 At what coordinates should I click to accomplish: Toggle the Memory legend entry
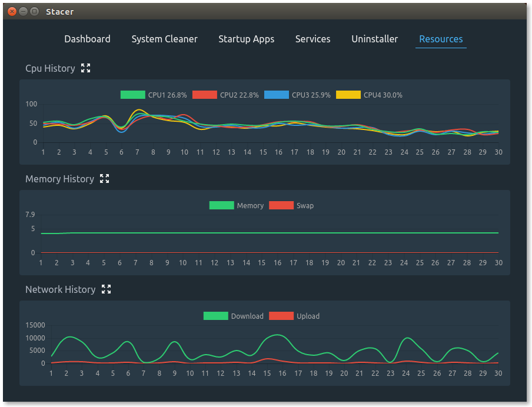tap(221, 205)
